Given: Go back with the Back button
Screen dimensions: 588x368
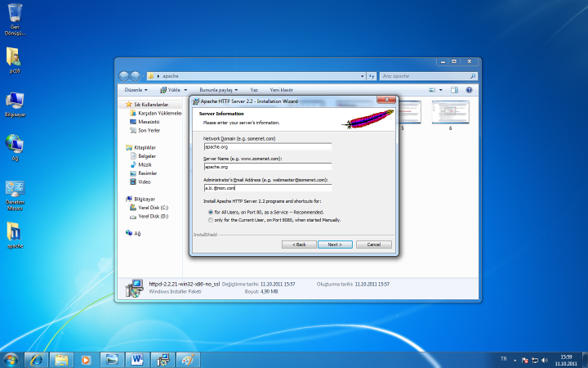Looking at the screenshot, I should [x=299, y=245].
